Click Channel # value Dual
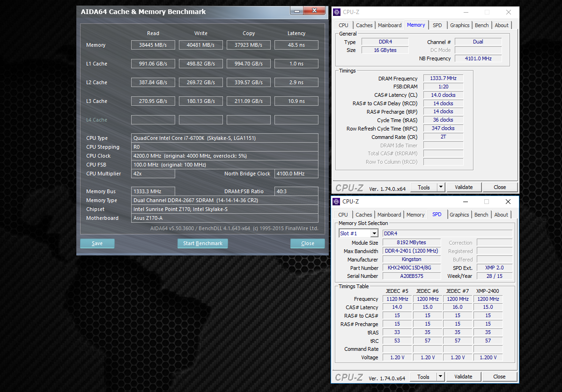The height and width of the screenshot is (392, 562). [x=478, y=42]
